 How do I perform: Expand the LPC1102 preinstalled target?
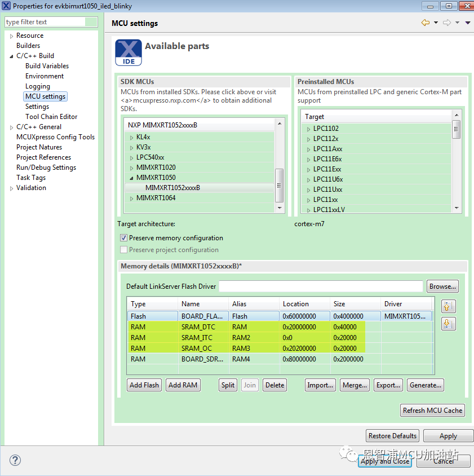point(308,129)
